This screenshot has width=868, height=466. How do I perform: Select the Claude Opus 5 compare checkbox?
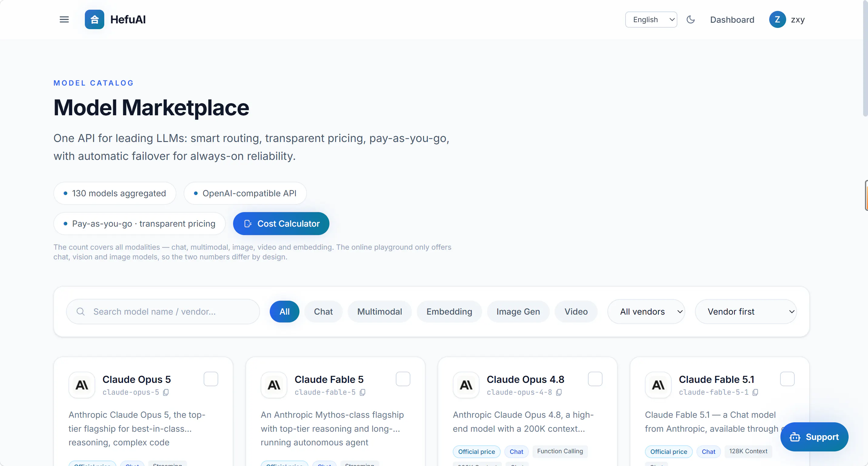point(211,379)
